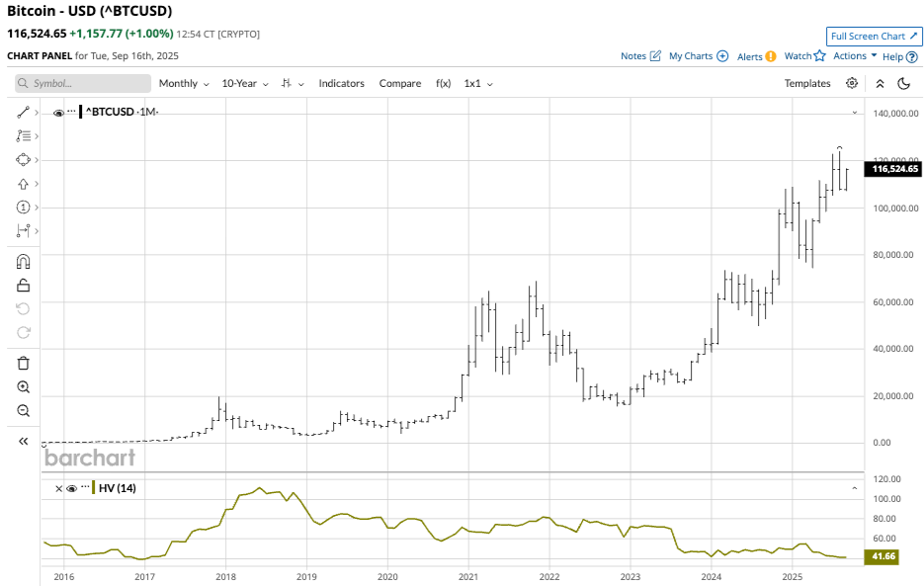Click the HV (14) olive color bar
Image resolution: width=924 pixels, height=586 pixels.
point(94,488)
